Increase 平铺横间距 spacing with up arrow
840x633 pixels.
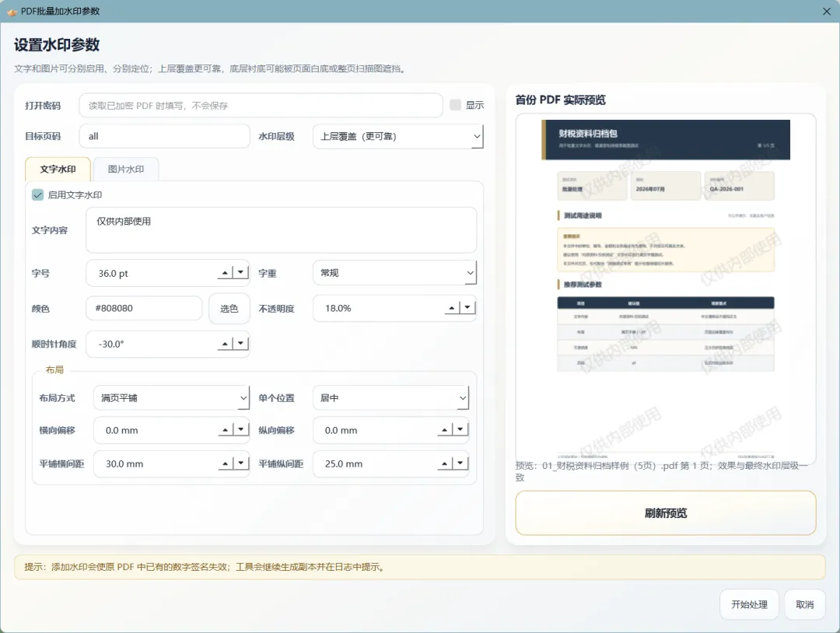pyautogui.click(x=225, y=463)
